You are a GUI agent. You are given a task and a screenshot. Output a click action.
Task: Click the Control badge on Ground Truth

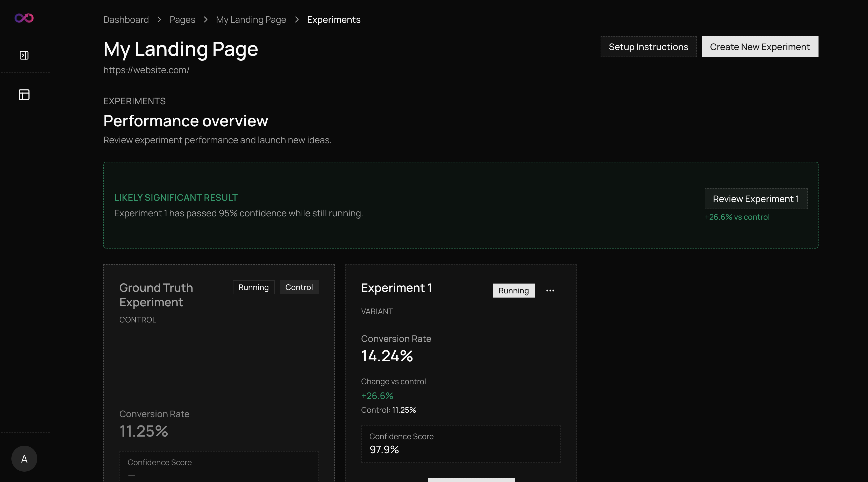pos(299,287)
